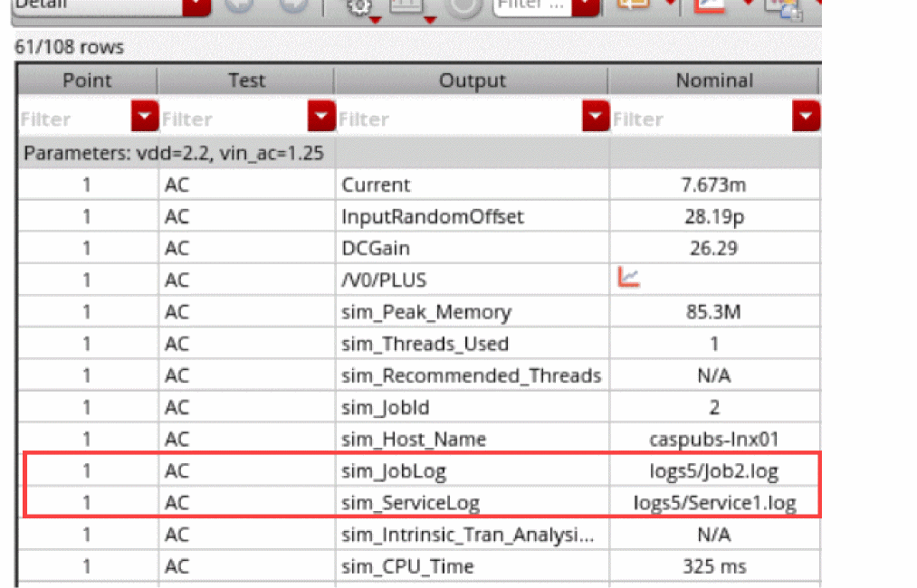Open the logs5/Service1.log link
917x588 pixels.
click(x=714, y=503)
